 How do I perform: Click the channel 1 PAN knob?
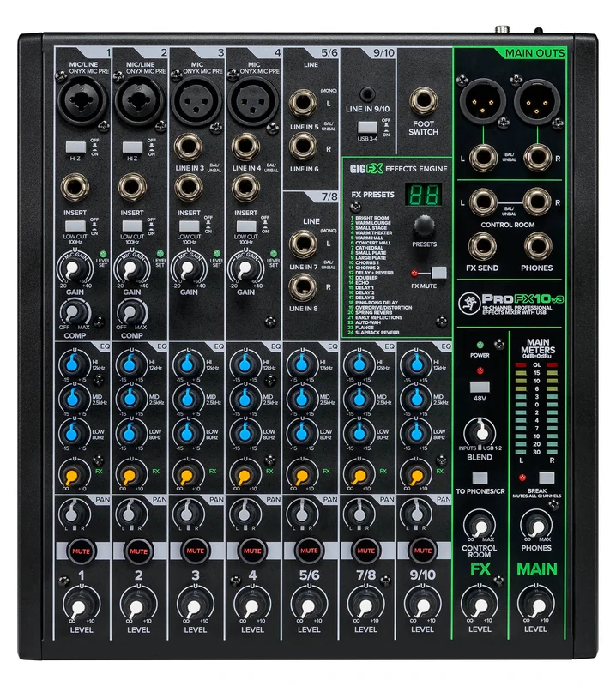tap(73, 513)
